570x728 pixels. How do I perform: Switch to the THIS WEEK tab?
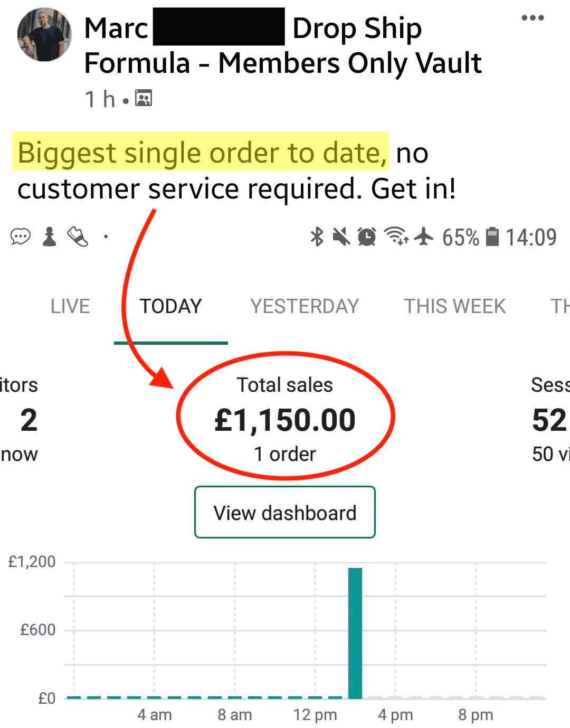click(455, 306)
